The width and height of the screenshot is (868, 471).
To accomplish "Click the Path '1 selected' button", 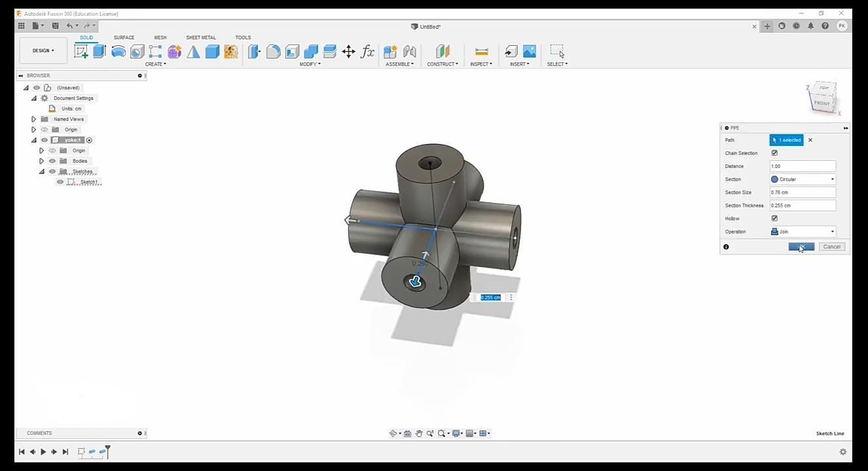I will pyautogui.click(x=786, y=140).
